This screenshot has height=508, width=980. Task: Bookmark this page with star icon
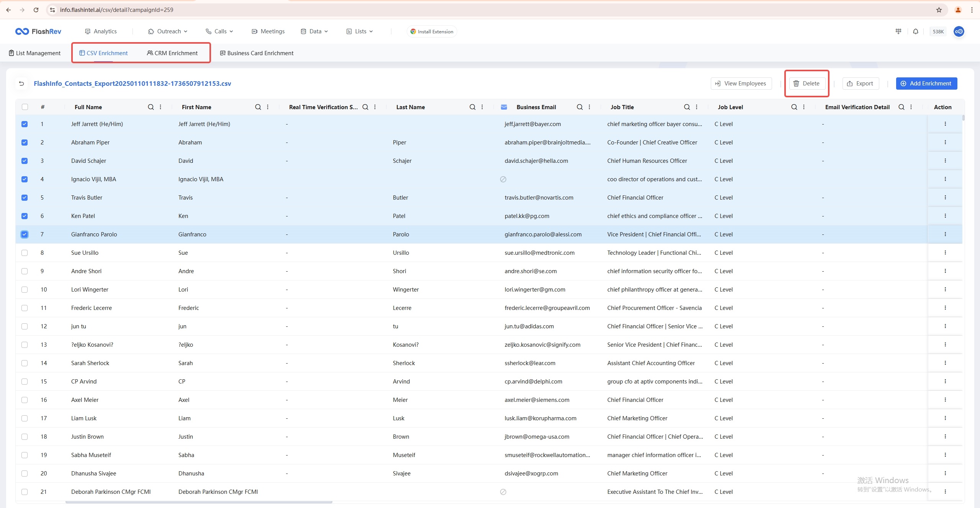(939, 10)
